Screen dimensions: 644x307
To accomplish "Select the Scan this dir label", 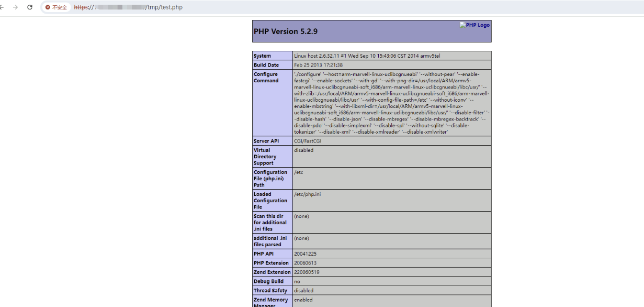I will (270, 223).
